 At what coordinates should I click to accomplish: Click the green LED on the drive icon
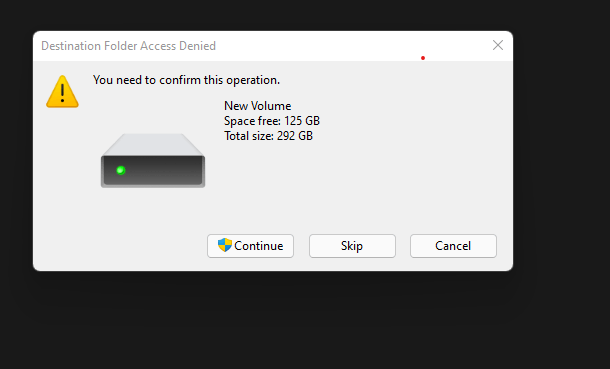(121, 170)
